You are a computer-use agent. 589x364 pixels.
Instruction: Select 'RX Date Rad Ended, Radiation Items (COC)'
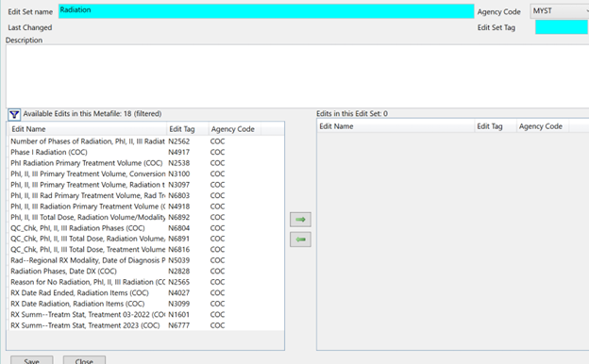click(x=145, y=293)
